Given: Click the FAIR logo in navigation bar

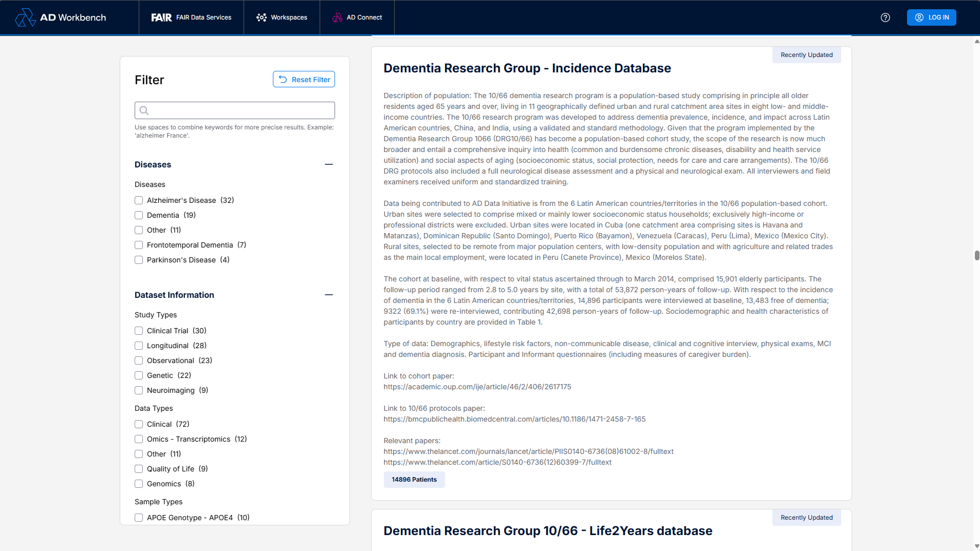Looking at the screenshot, I should pos(161,17).
